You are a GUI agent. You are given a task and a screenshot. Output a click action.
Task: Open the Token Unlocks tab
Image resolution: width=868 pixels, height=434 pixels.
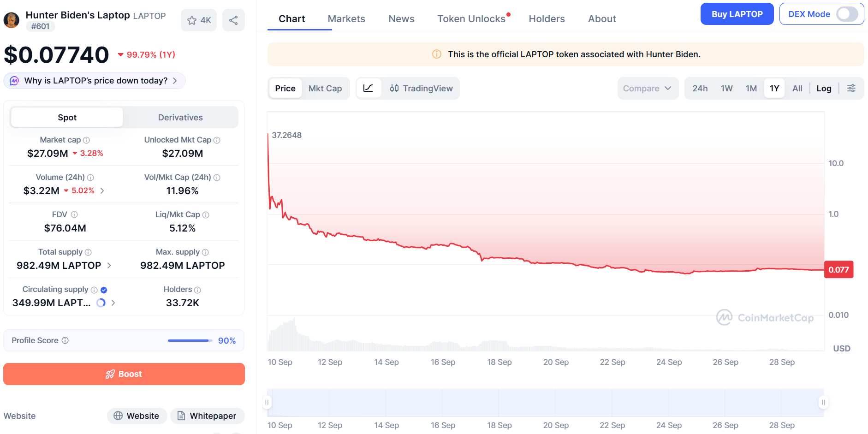coord(471,19)
